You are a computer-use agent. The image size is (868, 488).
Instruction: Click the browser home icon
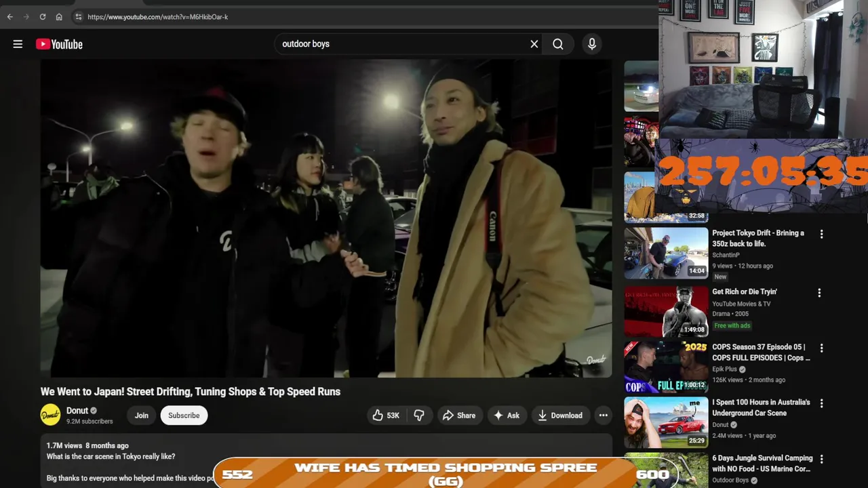coord(59,17)
